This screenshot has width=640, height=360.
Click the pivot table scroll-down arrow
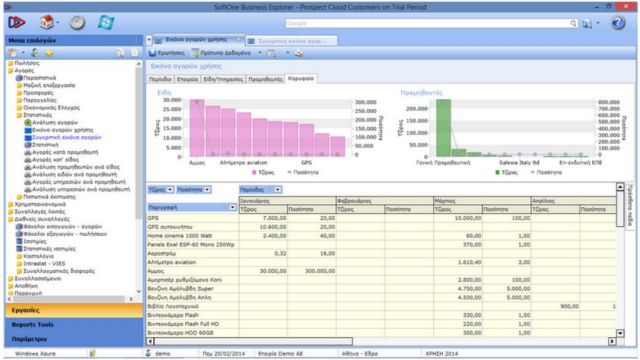tap(620, 333)
